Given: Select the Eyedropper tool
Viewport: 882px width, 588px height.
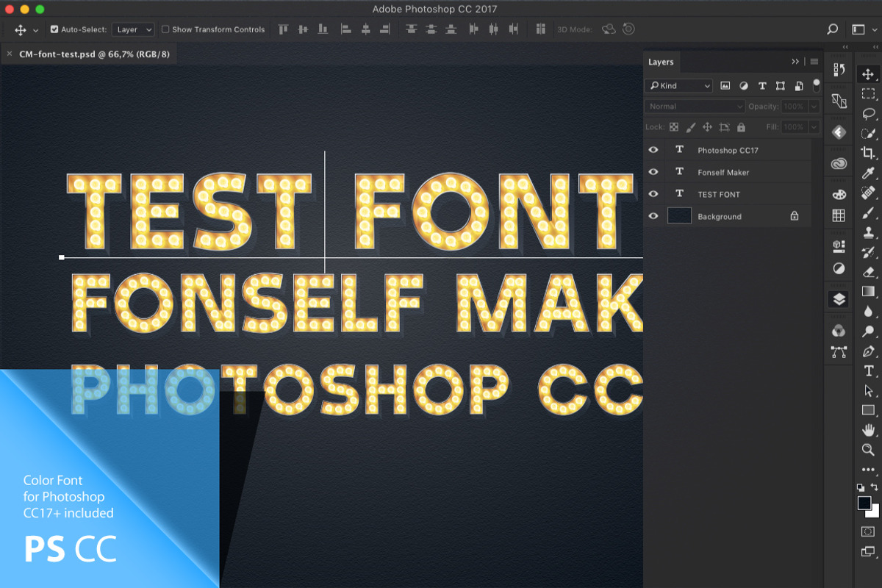Looking at the screenshot, I should (868, 173).
